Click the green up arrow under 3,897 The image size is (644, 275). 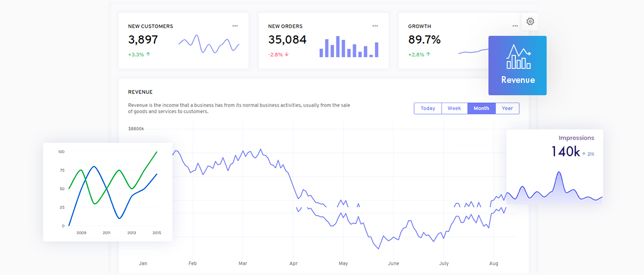tap(148, 54)
